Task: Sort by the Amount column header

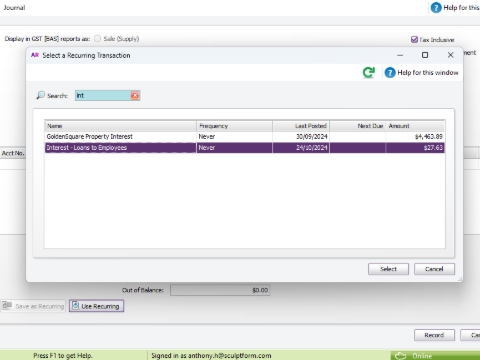Action: (x=415, y=126)
